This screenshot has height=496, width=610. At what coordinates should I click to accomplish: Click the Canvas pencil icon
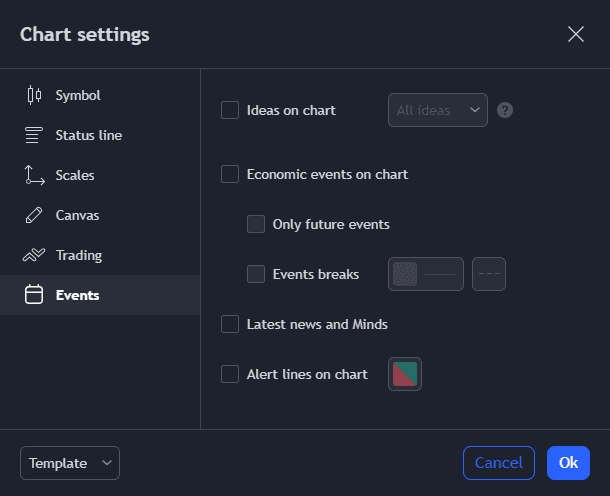(34, 215)
